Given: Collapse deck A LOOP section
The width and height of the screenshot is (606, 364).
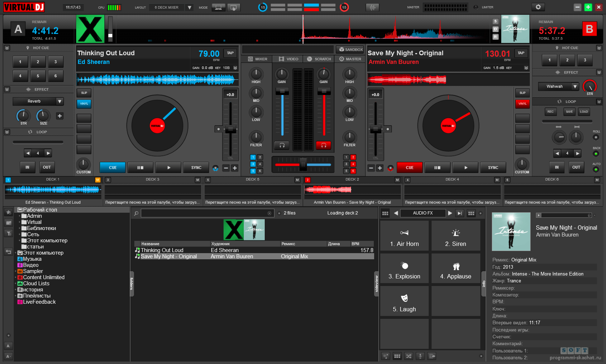Looking at the screenshot, I should tap(7, 132).
